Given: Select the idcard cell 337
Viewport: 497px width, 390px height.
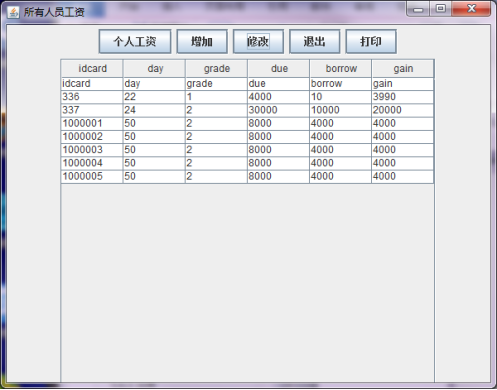Looking at the screenshot, I should 92,110.
